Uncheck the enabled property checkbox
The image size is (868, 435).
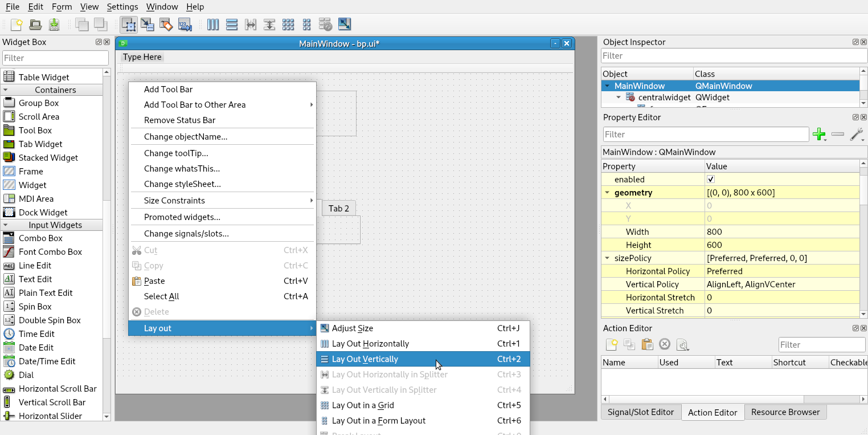point(711,180)
